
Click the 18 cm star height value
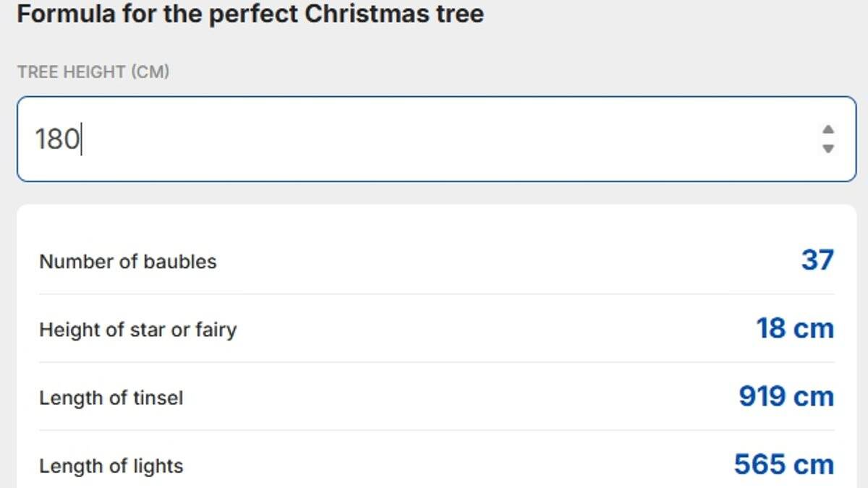pyautogui.click(x=795, y=328)
